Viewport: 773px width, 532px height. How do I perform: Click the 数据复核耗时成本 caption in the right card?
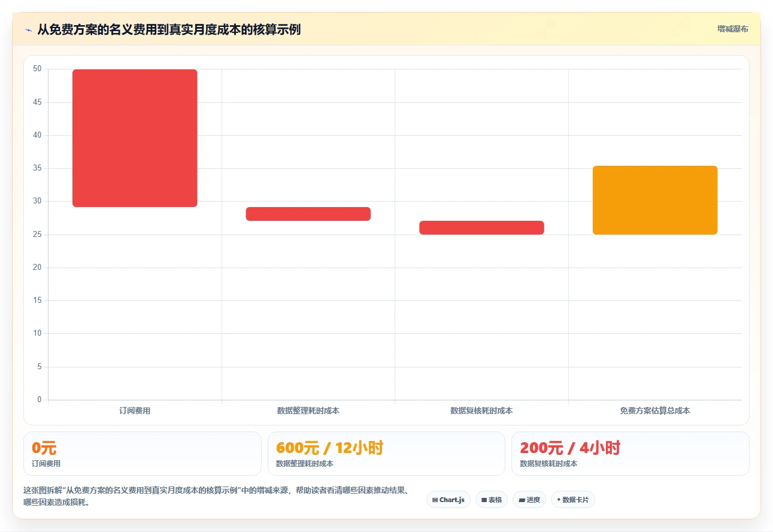click(x=548, y=464)
